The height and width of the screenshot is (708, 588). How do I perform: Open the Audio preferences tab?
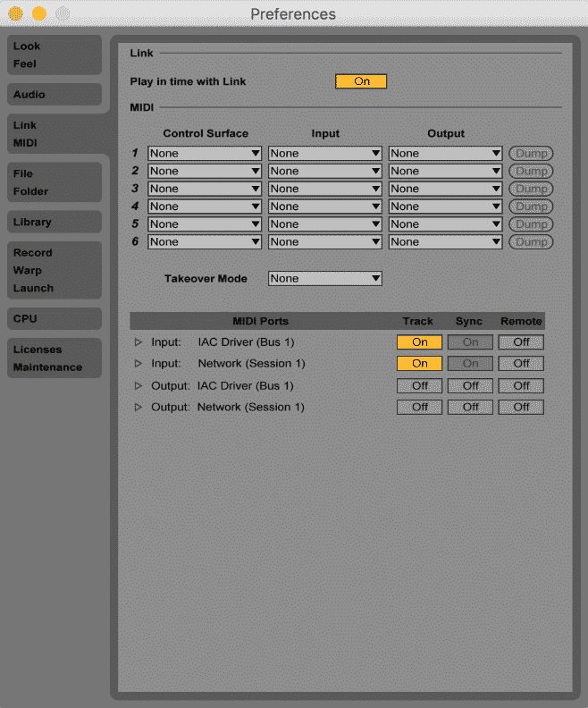(x=54, y=95)
